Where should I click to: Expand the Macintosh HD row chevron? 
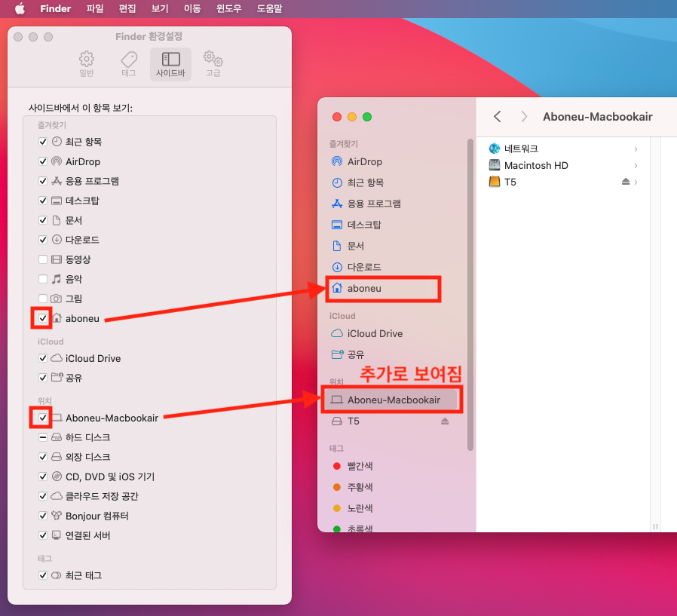pyautogui.click(x=636, y=166)
